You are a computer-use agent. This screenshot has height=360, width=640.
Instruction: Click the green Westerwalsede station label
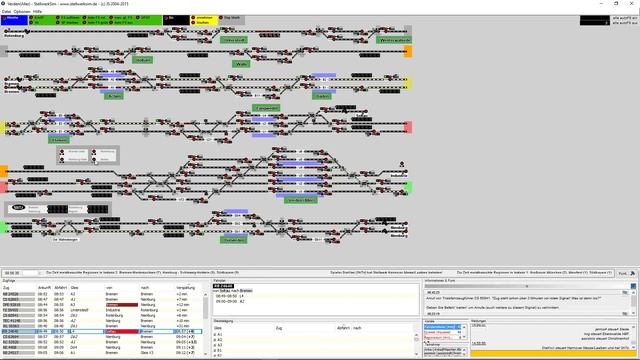pos(394,40)
